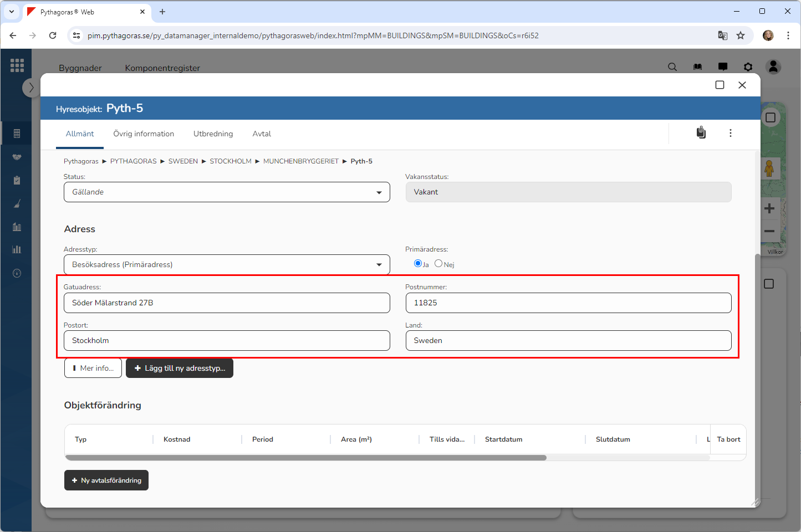
Task: Open the app grid launcher icon
Action: point(17,65)
